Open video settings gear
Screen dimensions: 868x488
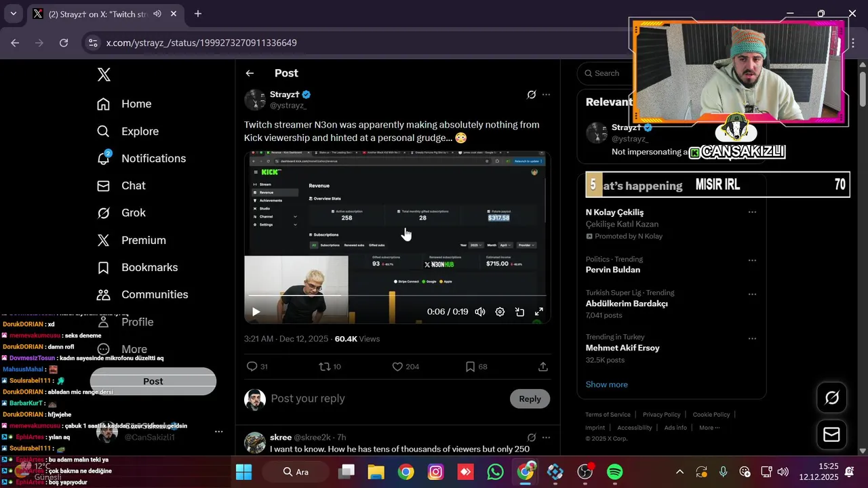click(500, 312)
